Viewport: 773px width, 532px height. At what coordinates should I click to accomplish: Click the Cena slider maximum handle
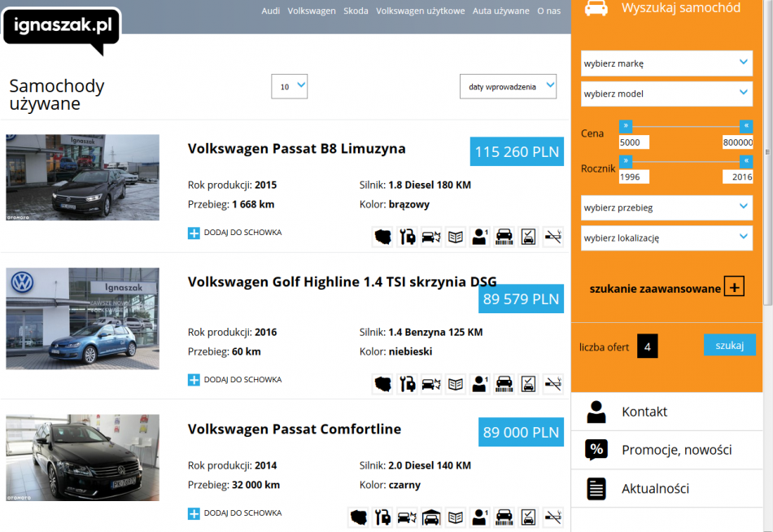746,126
